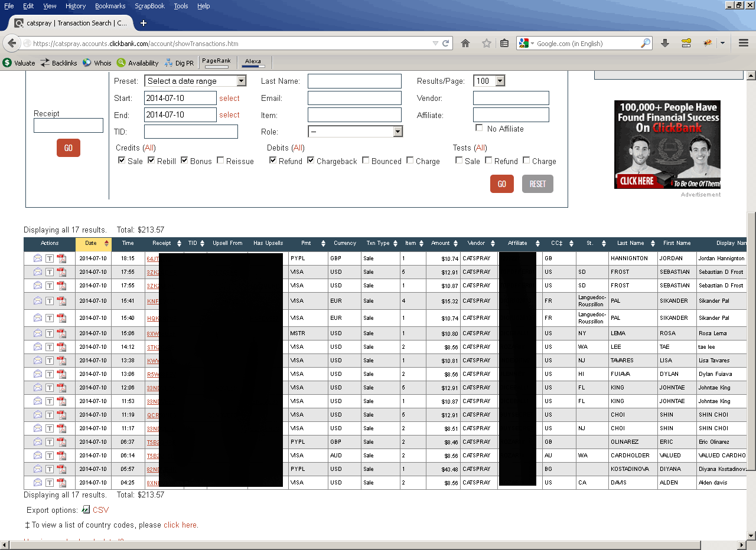Open the PDF icon in the DAVIS row
The width and height of the screenshot is (756, 550).
pyautogui.click(x=61, y=482)
